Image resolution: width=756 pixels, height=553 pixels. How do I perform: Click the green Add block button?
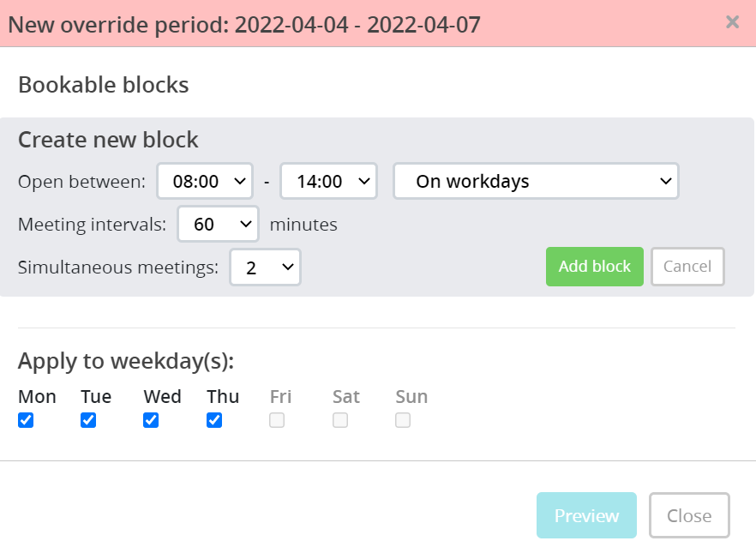click(x=594, y=267)
